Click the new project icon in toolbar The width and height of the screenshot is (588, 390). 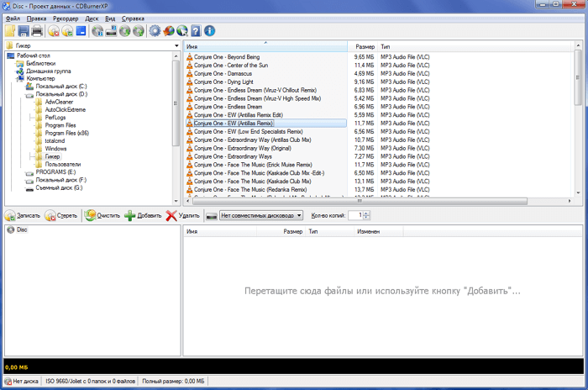click(10, 31)
